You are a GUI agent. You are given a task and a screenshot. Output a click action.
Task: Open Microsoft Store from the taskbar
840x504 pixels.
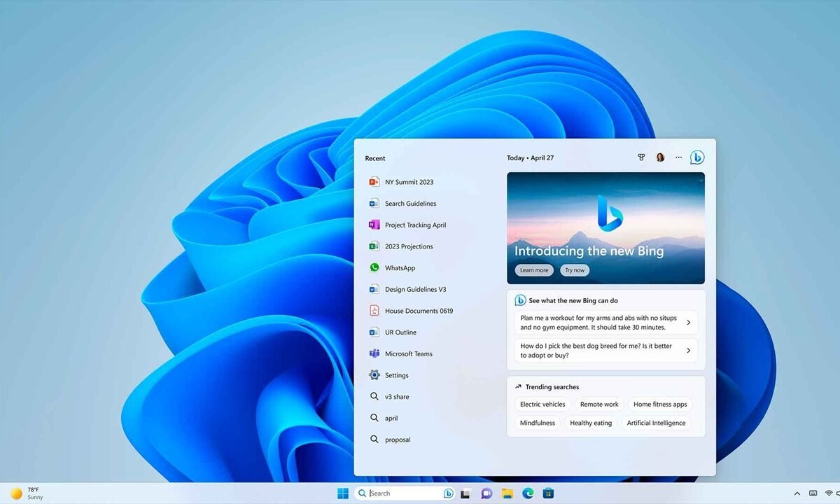tap(548, 493)
